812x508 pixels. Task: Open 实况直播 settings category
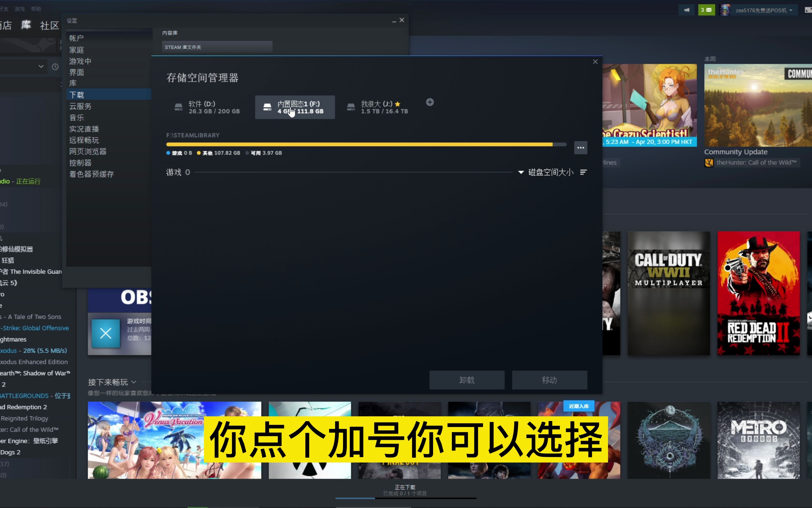[109, 129]
